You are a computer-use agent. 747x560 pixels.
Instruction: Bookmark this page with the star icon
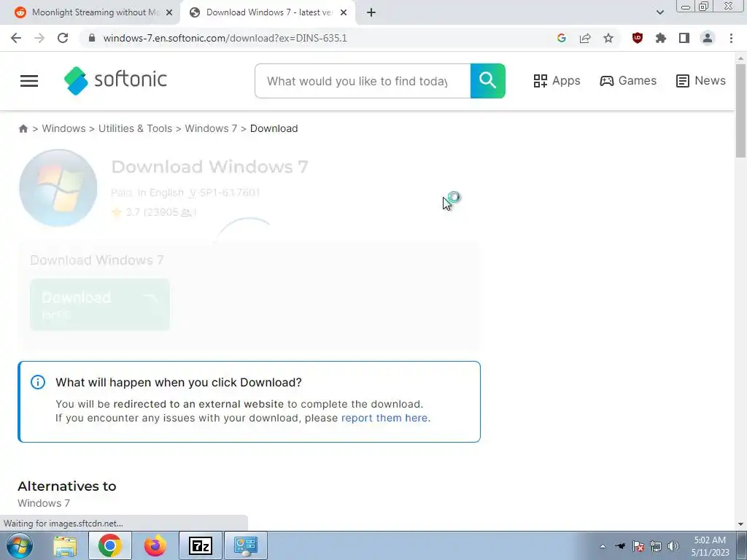tap(608, 38)
